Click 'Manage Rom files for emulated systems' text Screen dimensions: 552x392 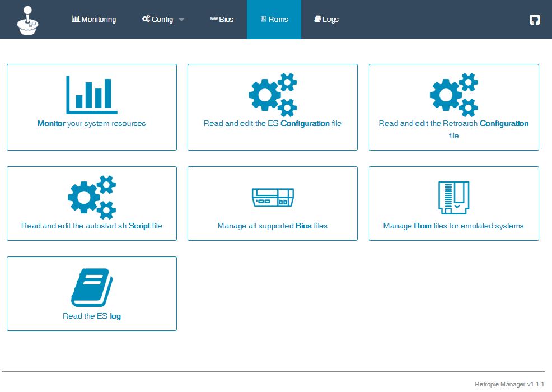click(x=453, y=226)
